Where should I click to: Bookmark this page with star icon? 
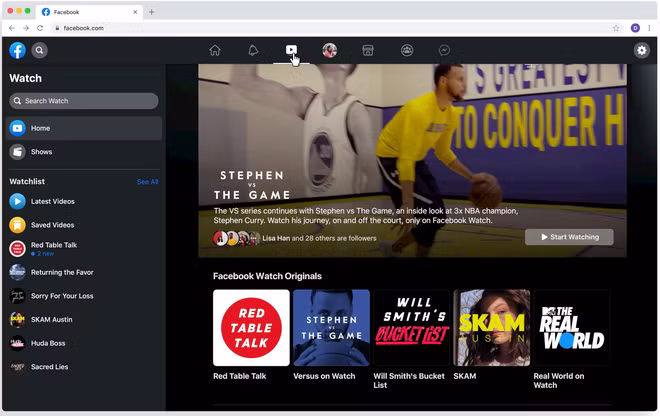(616, 28)
